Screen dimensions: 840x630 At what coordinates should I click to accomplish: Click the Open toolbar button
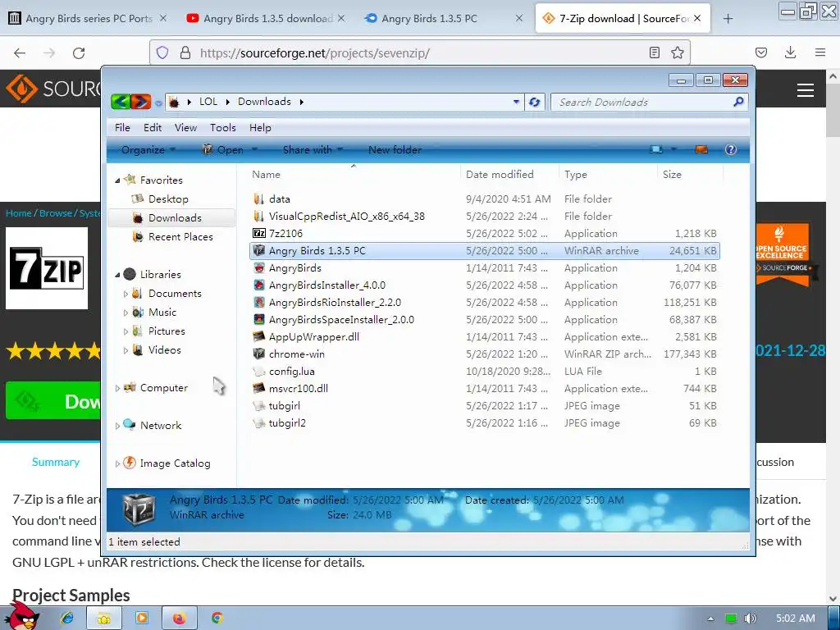230,149
